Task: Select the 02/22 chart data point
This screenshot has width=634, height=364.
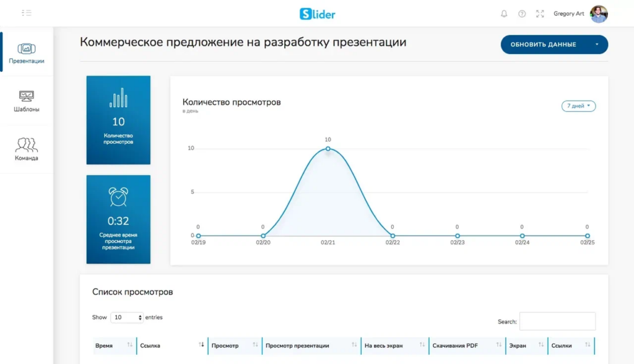Action: click(x=393, y=236)
